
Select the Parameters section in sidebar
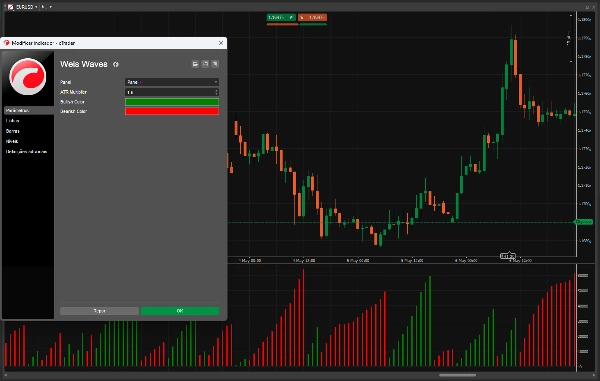pyautogui.click(x=29, y=111)
